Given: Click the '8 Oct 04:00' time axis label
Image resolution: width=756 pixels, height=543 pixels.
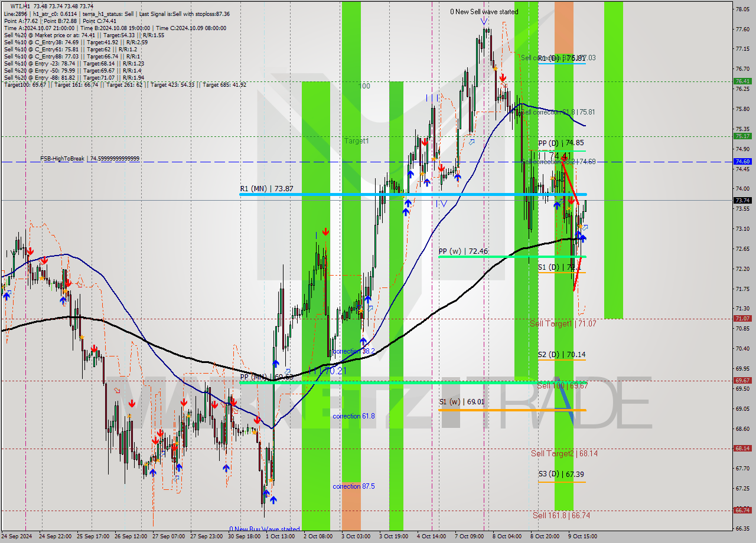Looking at the screenshot, I should pos(507,537).
